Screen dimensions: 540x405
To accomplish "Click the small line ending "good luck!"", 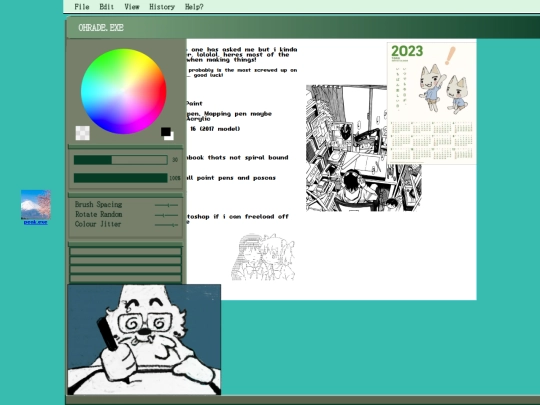I will tap(205, 75).
